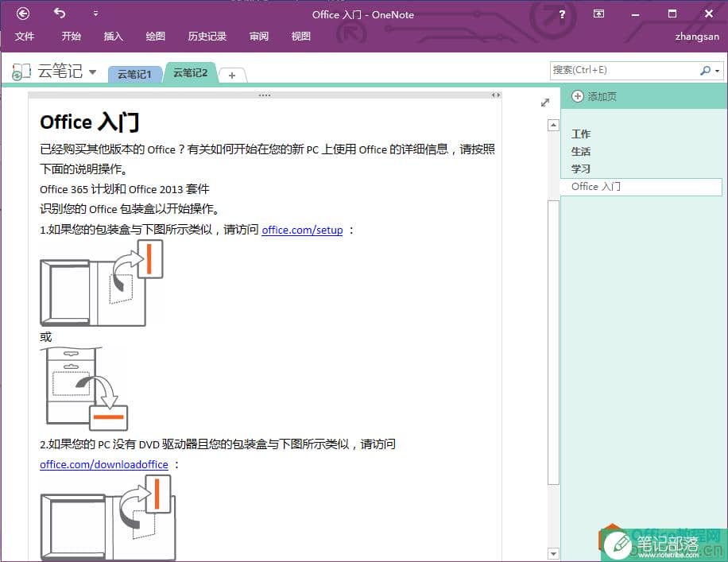Toggle full page view expand arrow icon
This screenshot has height=562, width=728.
tap(545, 103)
